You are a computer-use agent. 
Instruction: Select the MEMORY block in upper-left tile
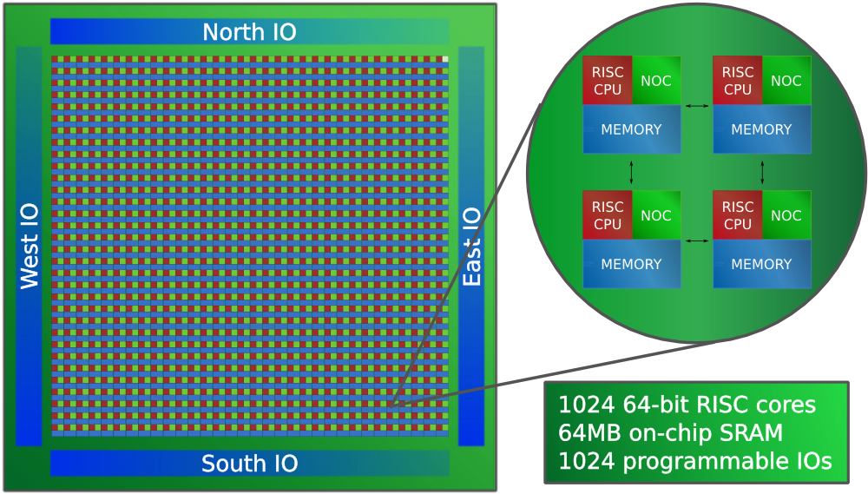(631, 129)
